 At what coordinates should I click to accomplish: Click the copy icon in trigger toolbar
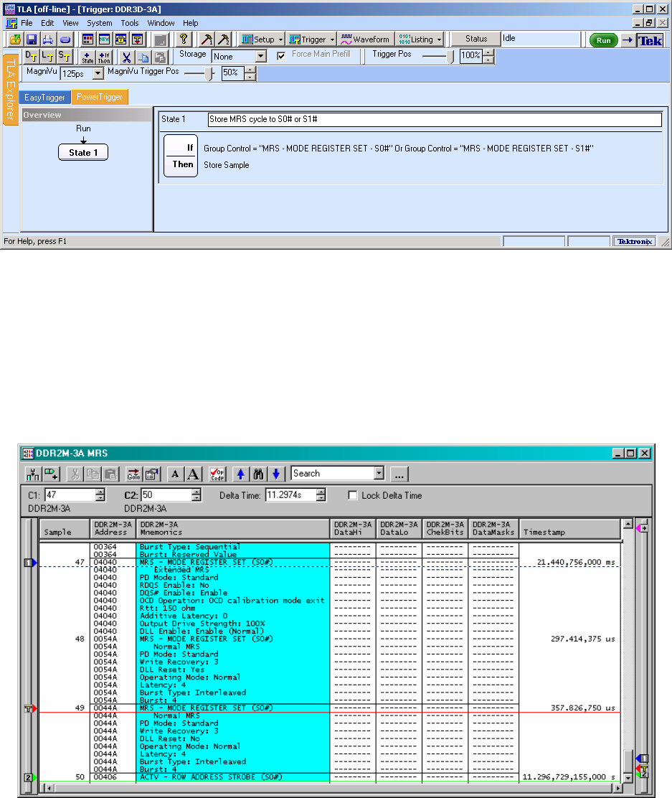(143, 57)
